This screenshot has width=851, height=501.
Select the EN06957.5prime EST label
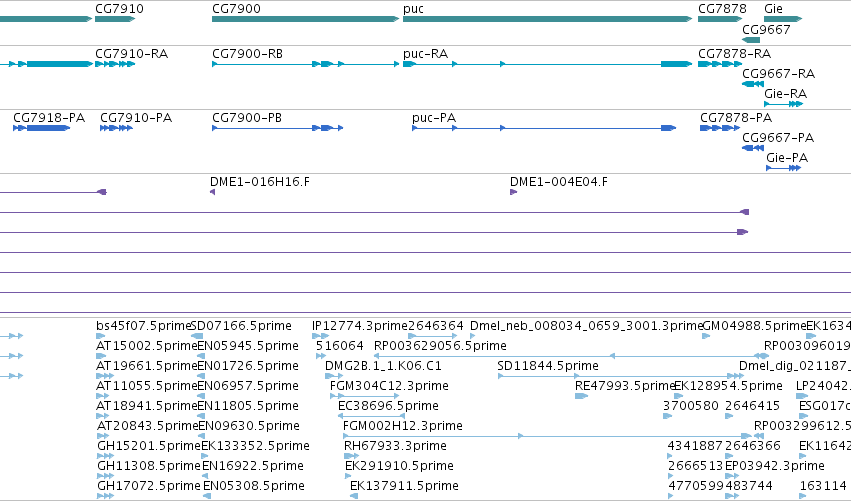[x=248, y=386]
